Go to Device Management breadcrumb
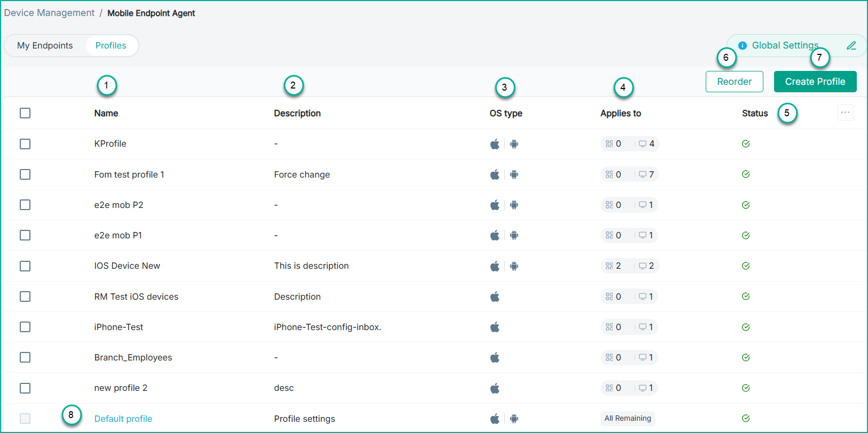Screen dimensions: 868x433 pos(49,13)
